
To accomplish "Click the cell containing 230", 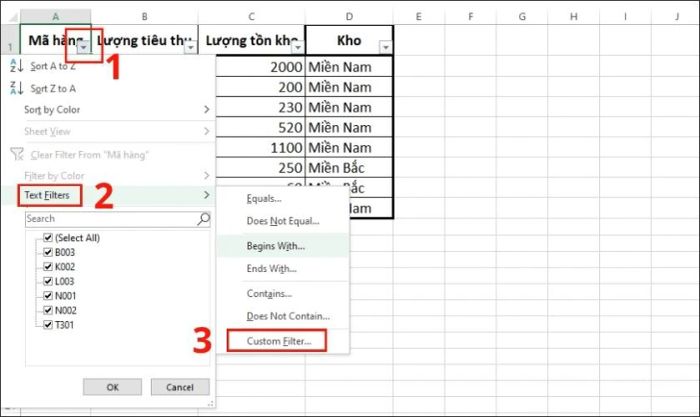I will pyautogui.click(x=260, y=108).
